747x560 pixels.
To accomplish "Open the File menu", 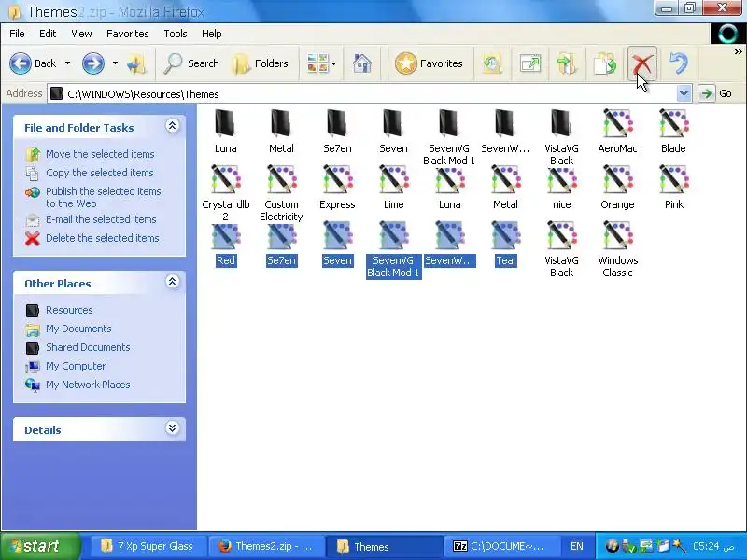I will pyautogui.click(x=17, y=34).
